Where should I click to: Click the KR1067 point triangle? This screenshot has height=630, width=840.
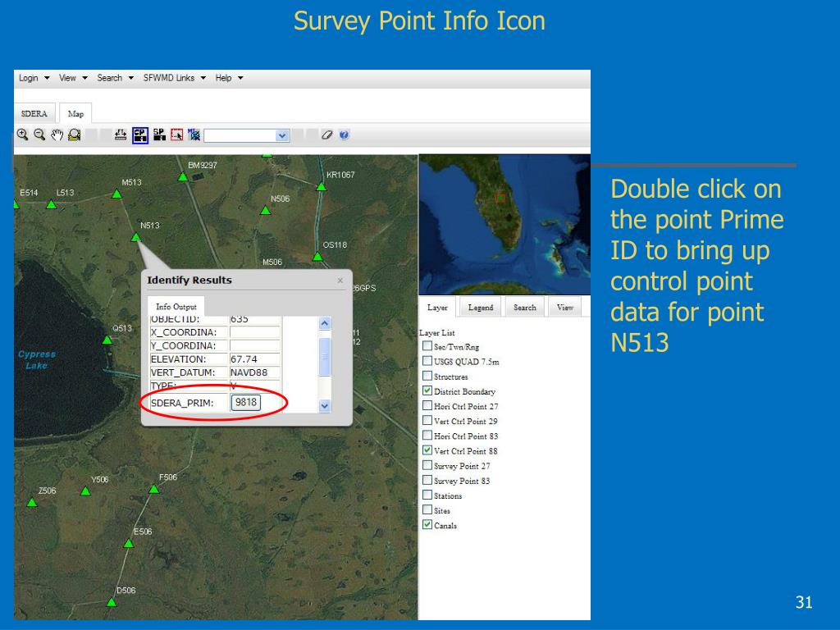coord(322,186)
